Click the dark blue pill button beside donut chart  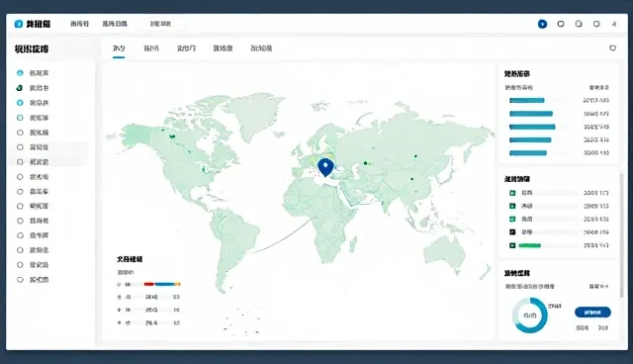point(592,313)
